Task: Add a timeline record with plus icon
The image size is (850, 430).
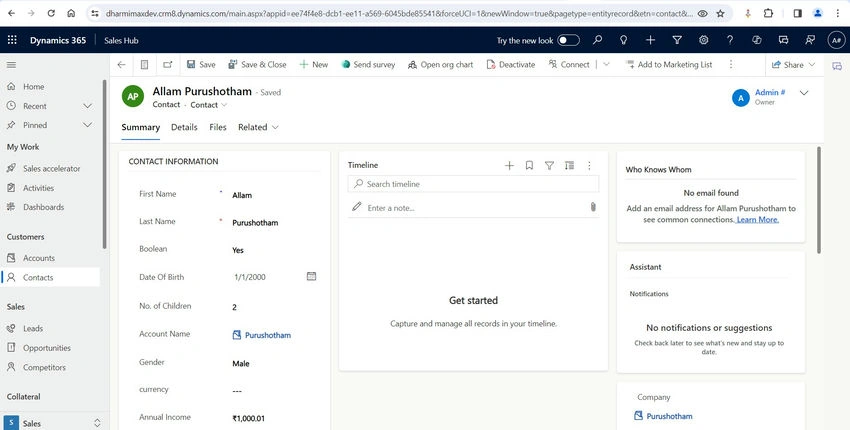Action: coord(509,165)
